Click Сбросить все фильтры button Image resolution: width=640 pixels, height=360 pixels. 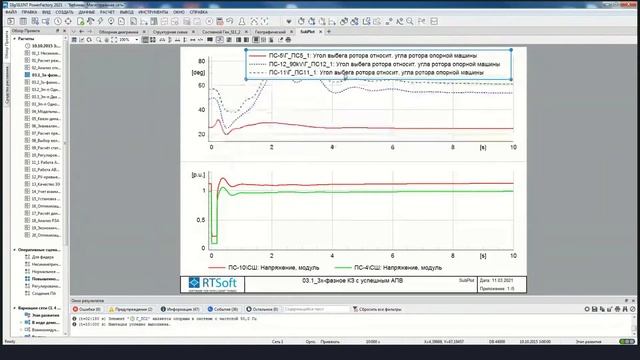click(x=377, y=309)
